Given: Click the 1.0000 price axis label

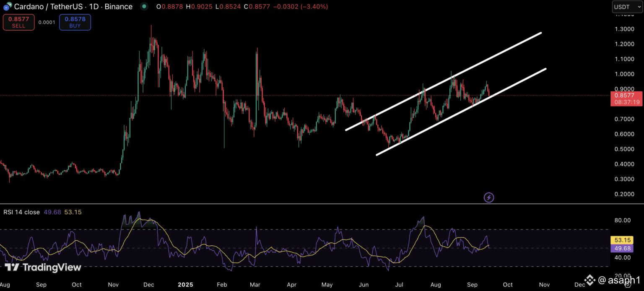Looking at the screenshot, I should pyautogui.click(x=625, y=74).
